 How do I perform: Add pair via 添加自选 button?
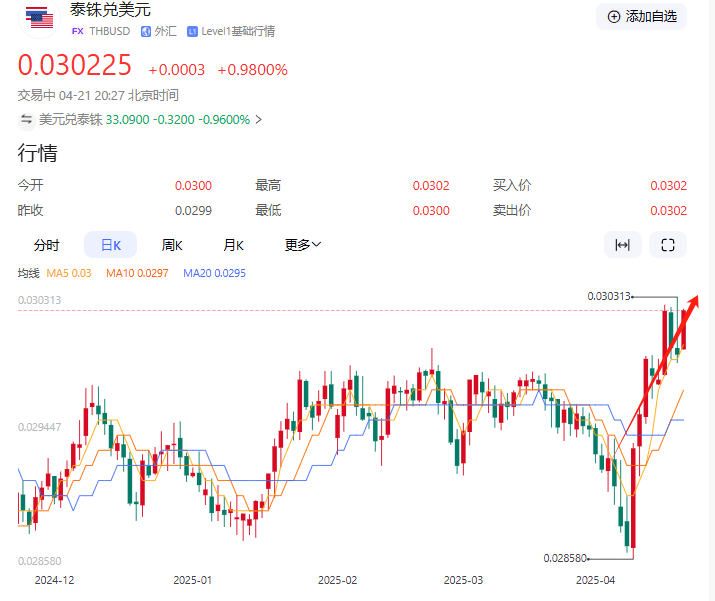pyautogui.click(x=641, y=16)
